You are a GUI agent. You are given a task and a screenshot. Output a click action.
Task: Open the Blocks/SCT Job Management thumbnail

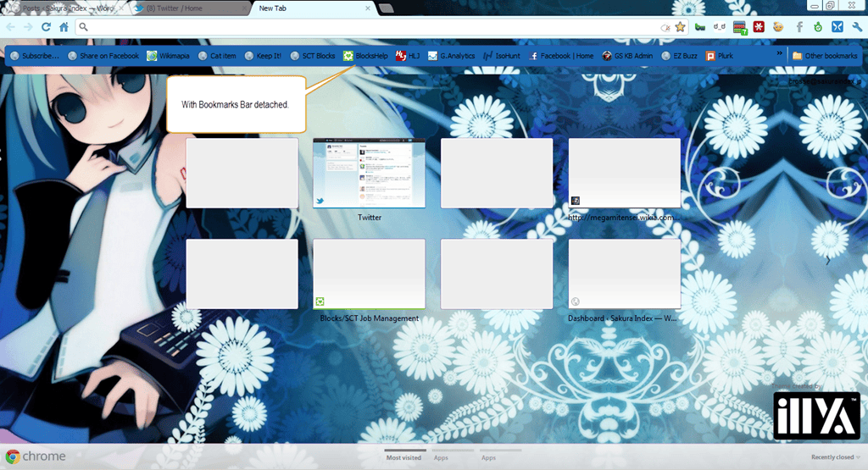370,274
